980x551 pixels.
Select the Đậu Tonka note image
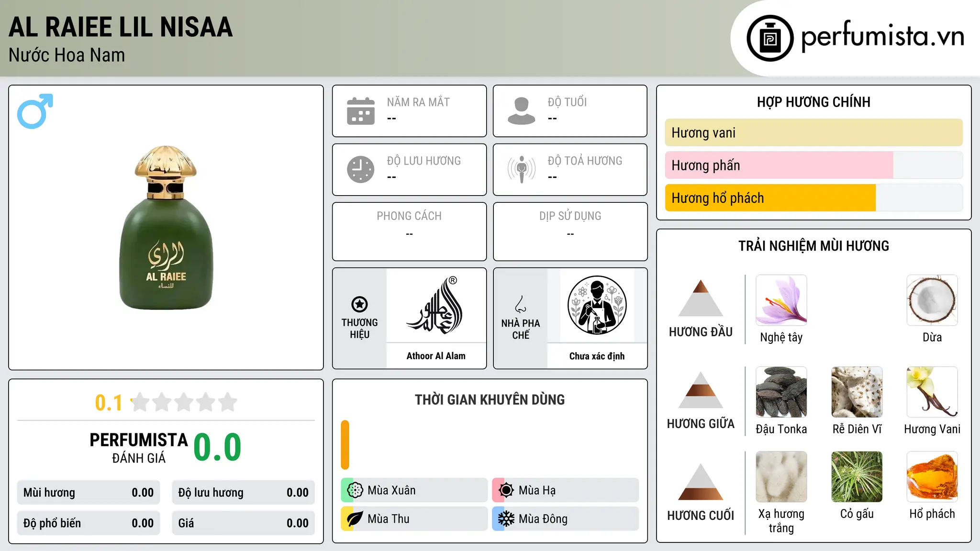781,392
